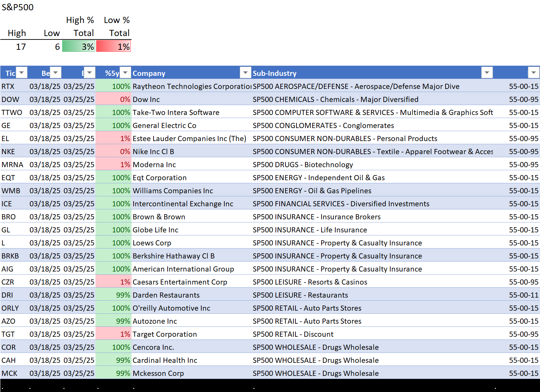The height and width of the screenshot is (392, 540).
Task: Select the DOW ticker cell
Action: click(x=14, y=99)
